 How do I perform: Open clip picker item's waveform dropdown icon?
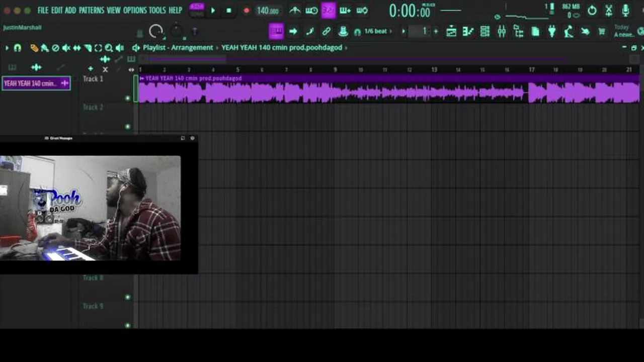click(x=64, y=83)
